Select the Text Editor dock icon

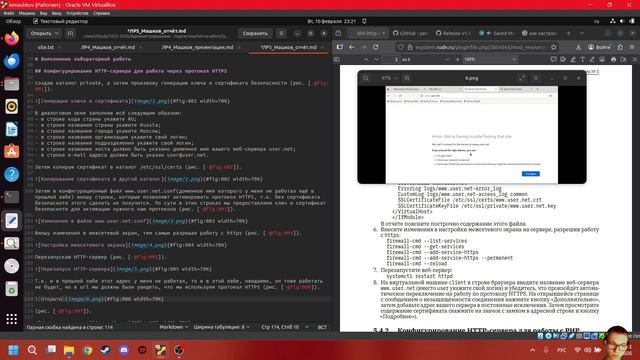(11, 220)
